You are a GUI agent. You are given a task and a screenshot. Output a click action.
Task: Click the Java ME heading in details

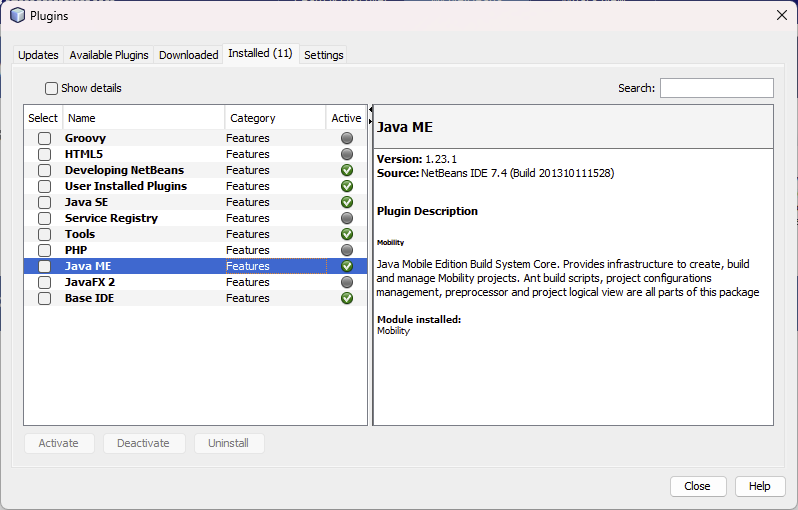(405, 127)
